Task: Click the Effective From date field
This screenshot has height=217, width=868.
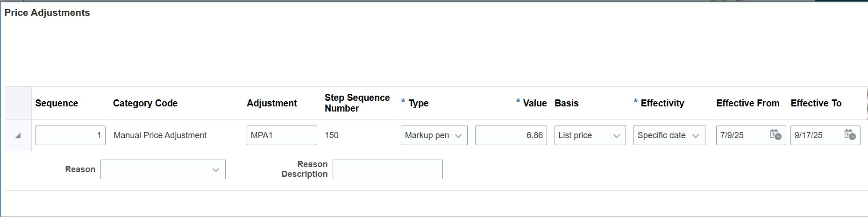Action: click(x=742, y=135)
